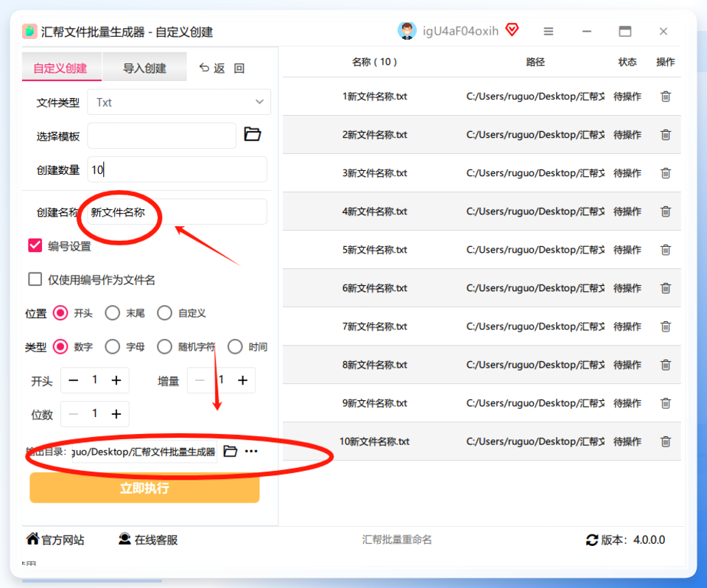
Task: Delete the 10新文件名称.txt row
Action: 666,442
